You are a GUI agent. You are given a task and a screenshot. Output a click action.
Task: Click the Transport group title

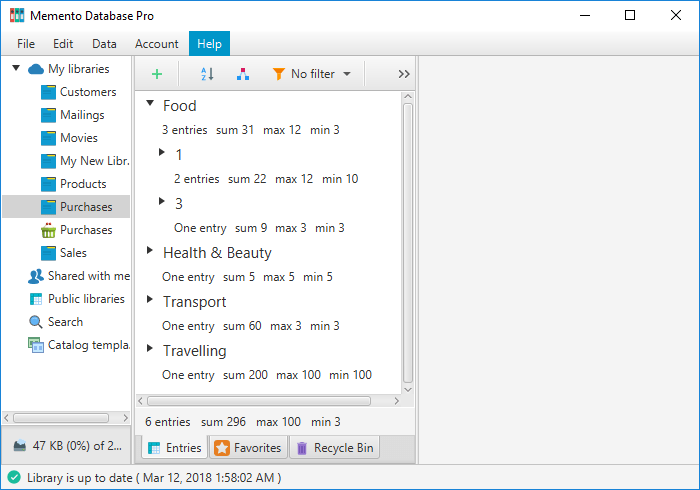pyautogui.click(x=194, y=302)
